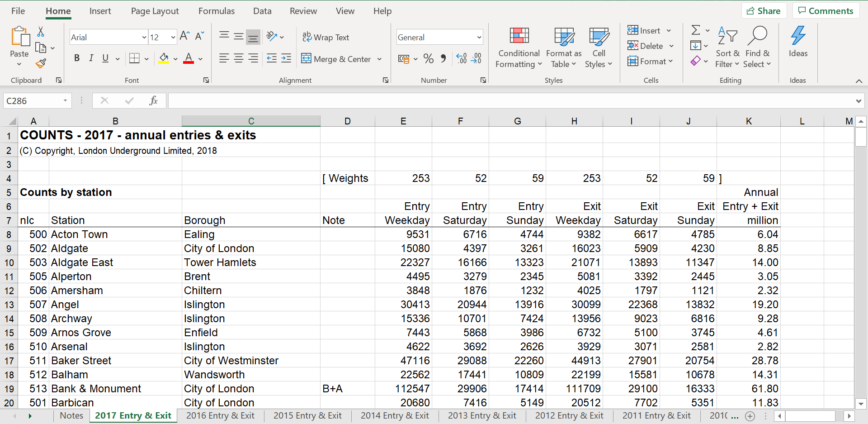Click the Name Box showing C286
Viewport: 868px width, 424px height.
pos(33,101)
